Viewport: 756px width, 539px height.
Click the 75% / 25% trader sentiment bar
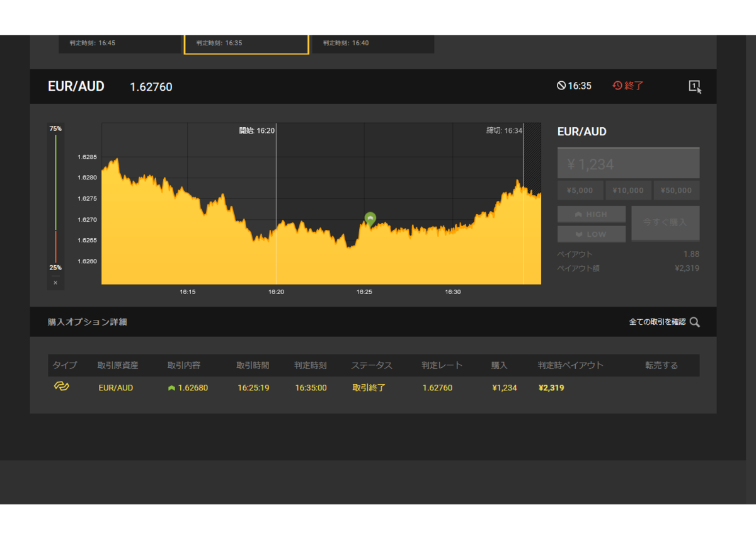pos(55,198)
